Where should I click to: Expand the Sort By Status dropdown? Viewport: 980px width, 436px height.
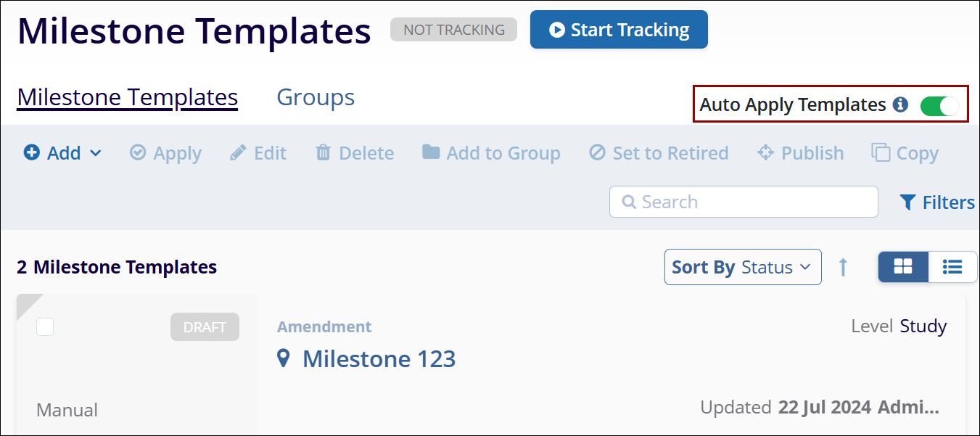pyautogui.click(x=743, y=267)
